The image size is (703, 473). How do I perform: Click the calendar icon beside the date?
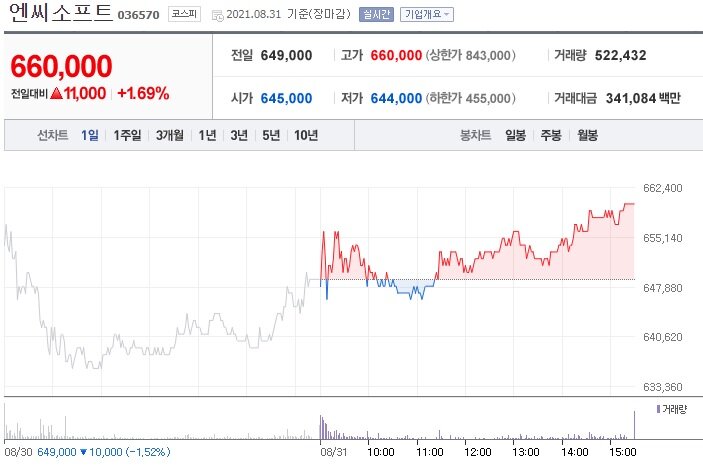[x=217, y=15]
